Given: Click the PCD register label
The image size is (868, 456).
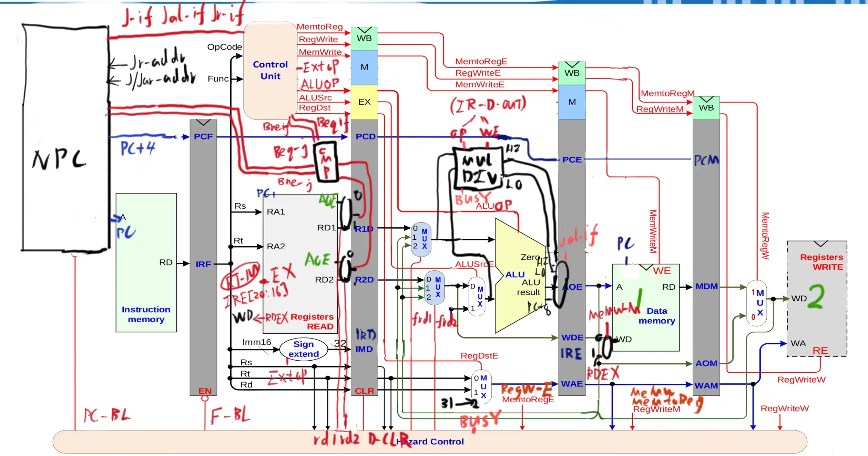Looking at the screenshot, I should tap(365, 136).
